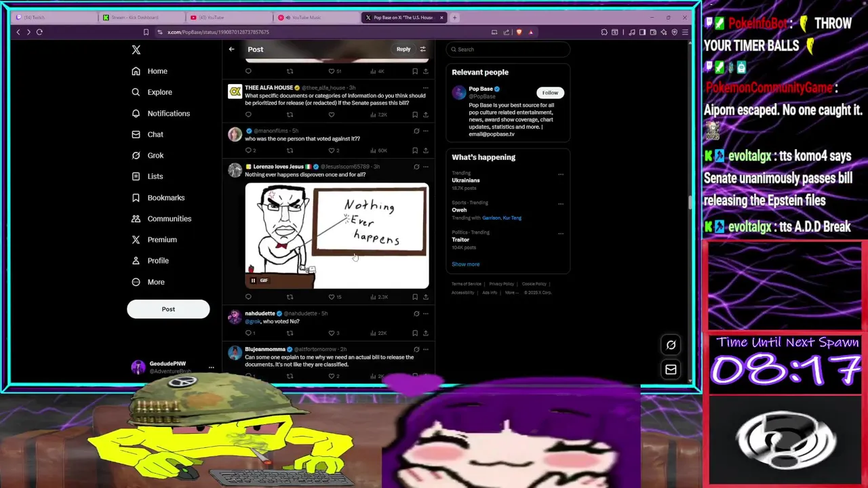Open Privacy Policy footer link
868x488 pixels.
click(x=502, y=284)
